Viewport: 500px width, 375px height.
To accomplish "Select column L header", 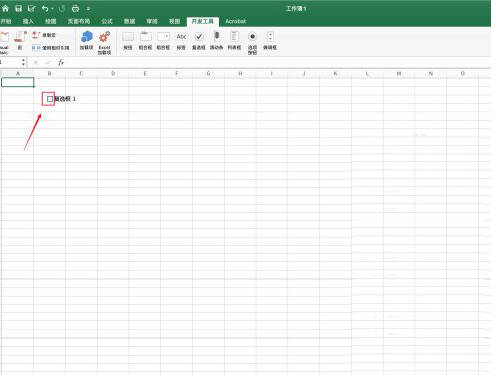I will tap(367, 73).
